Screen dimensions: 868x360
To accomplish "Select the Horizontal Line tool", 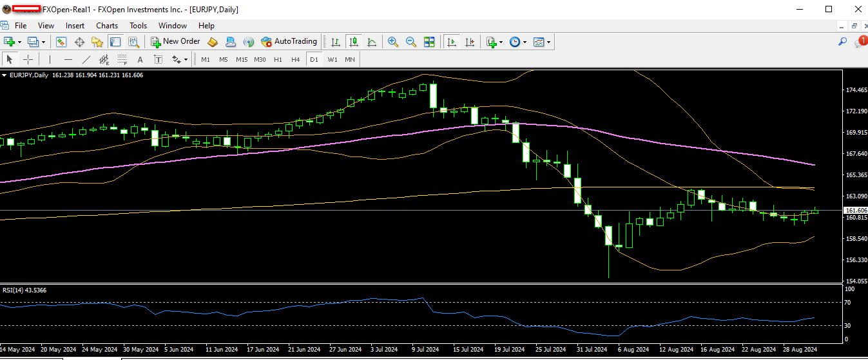I will (x=68, y=59).
